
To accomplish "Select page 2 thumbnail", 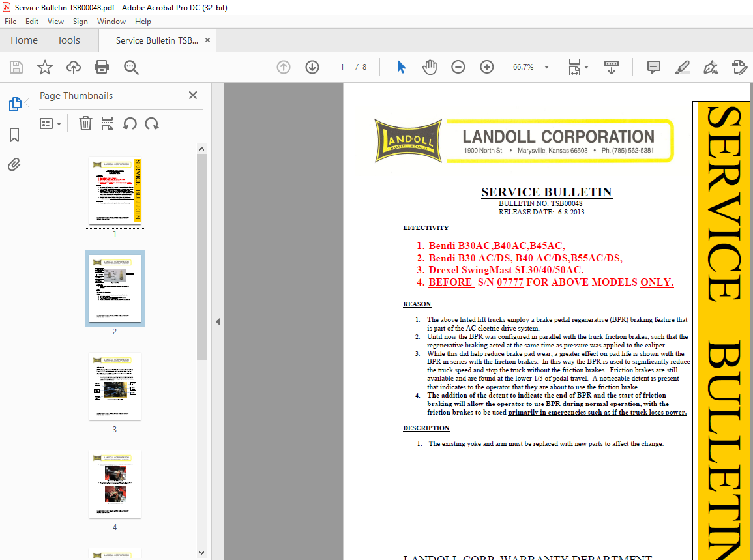I will pyautogui.click(x=115, y=288).
